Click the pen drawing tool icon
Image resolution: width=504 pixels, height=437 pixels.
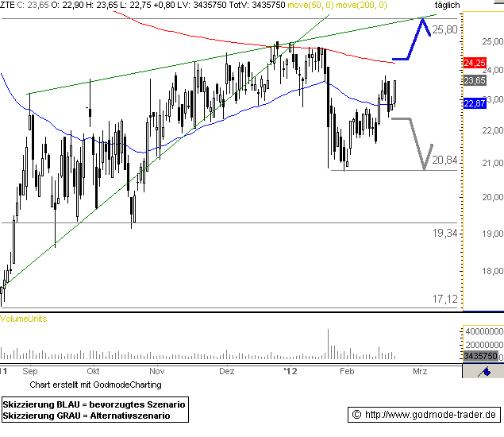coord(483,372)
